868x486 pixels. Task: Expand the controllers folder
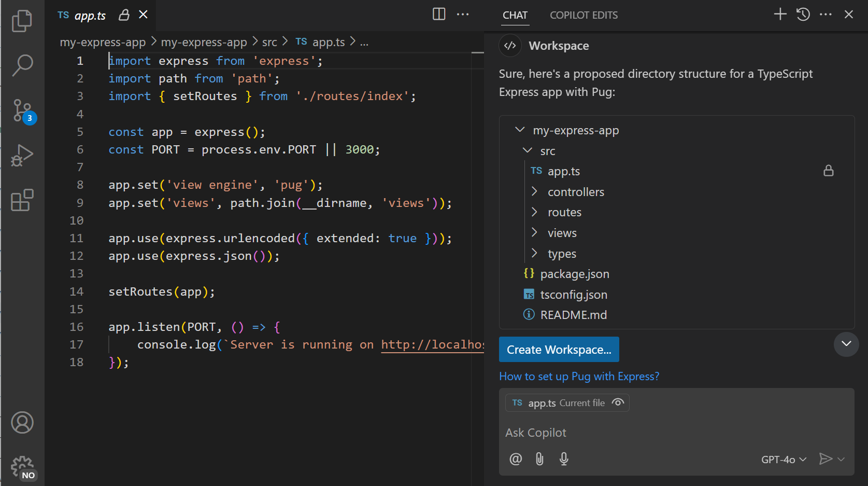(x=535, y=191)
